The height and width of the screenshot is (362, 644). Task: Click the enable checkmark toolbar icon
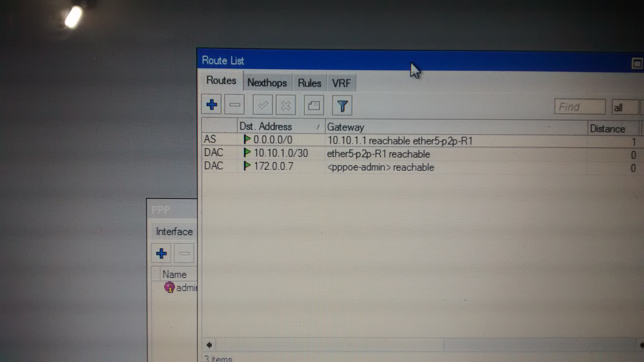(x=263, y=105)
